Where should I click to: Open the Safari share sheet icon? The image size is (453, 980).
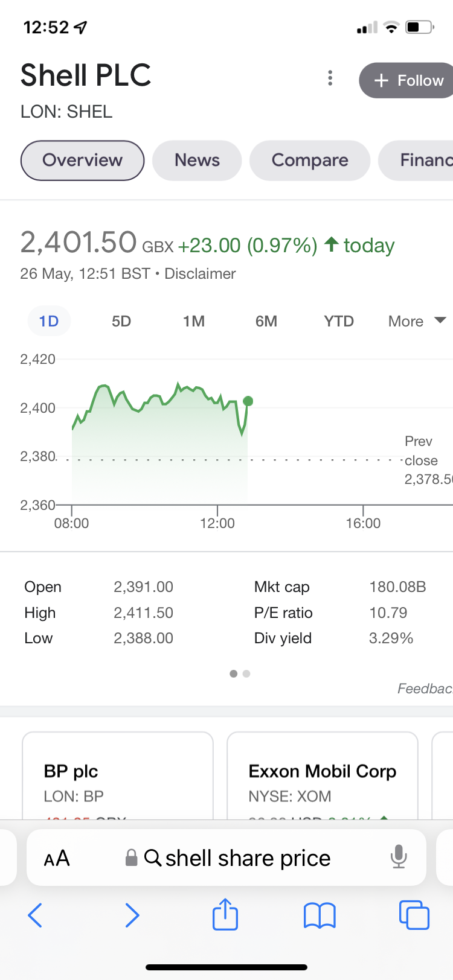pos(225,915)
